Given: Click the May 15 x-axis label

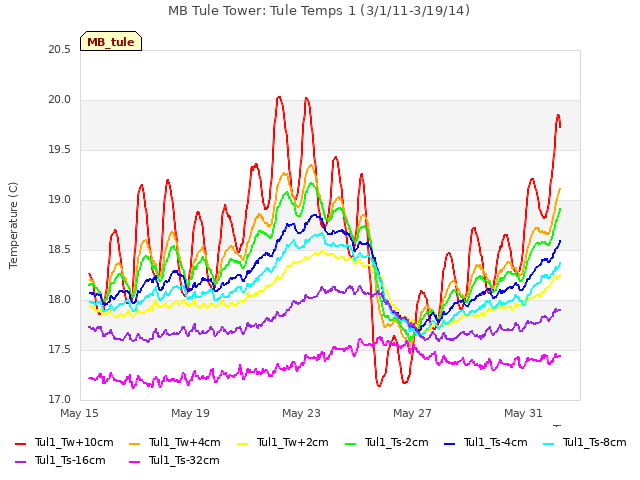Looking at the screenshot, I should coord(80,413).
